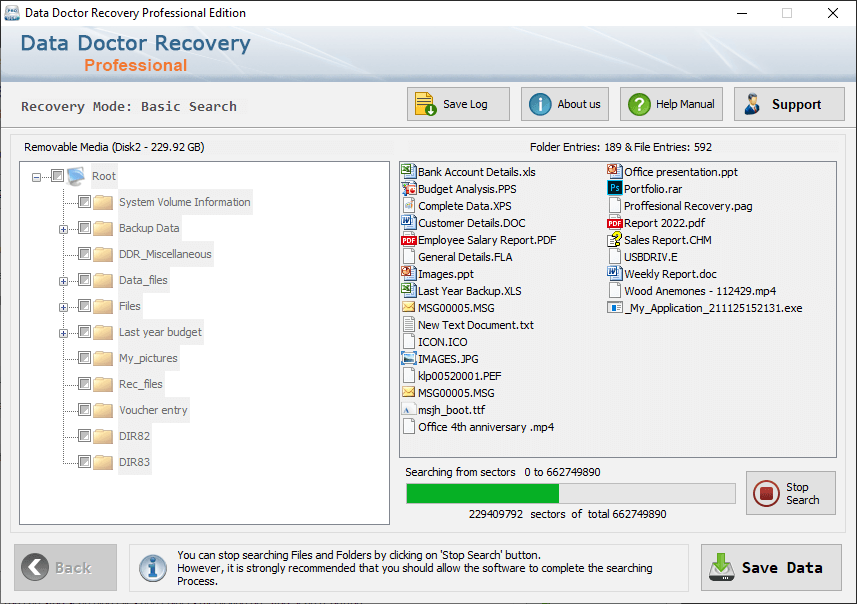Go Back to previous step
This screenshot has width=857, height=604.
[66, 567]
